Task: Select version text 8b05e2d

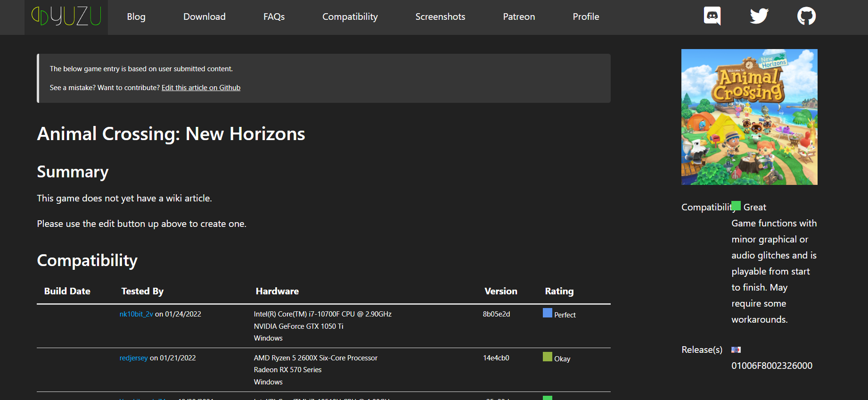Action: tap(496, 314)
